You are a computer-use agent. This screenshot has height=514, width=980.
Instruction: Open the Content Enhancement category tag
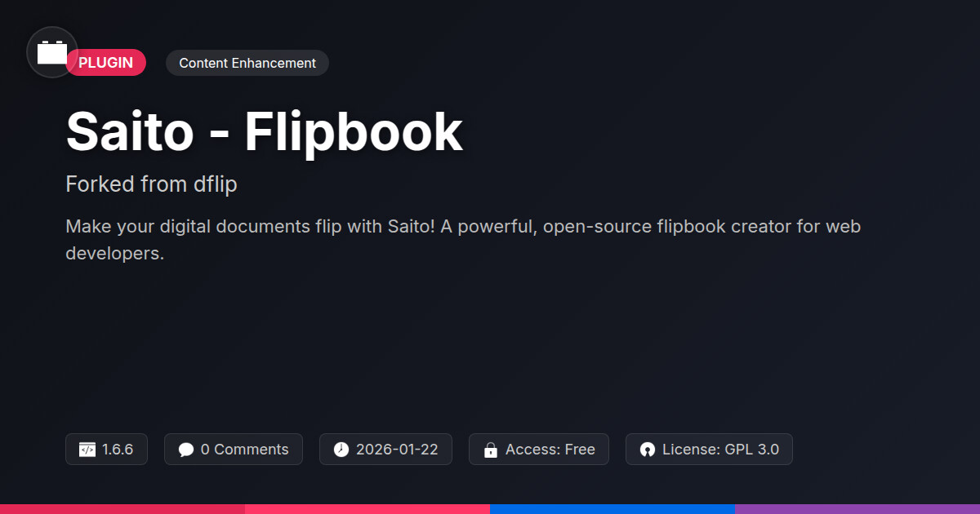[247, 63]
